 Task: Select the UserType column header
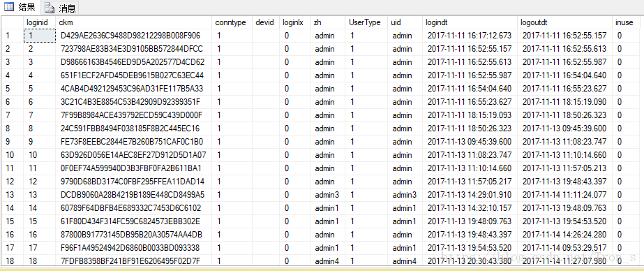pyautogui.click(x=366, y=22)
